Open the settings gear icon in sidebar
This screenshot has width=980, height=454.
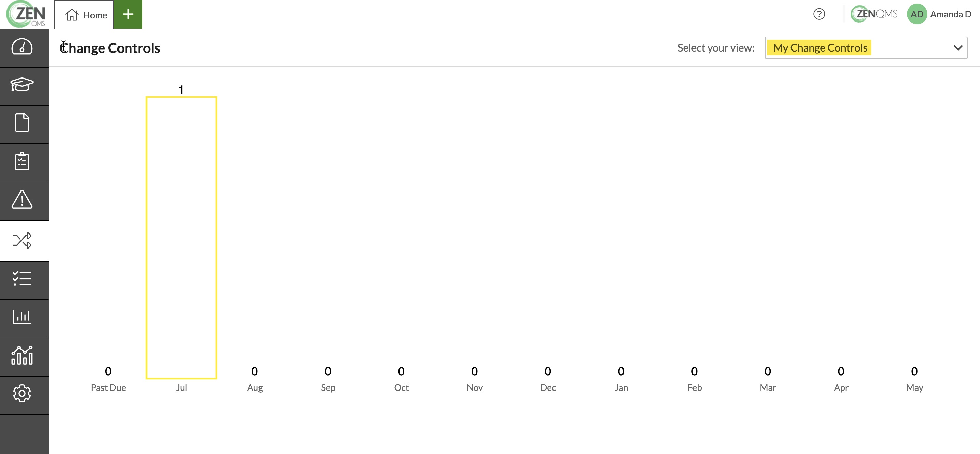[x=22, y=394]
